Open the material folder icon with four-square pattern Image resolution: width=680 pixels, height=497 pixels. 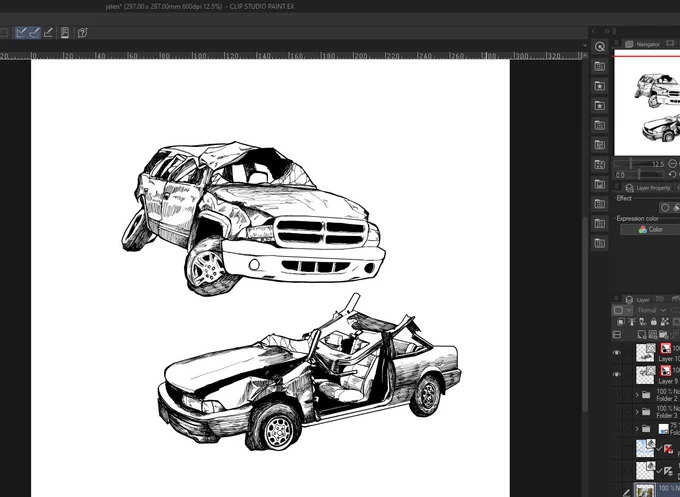600,165
